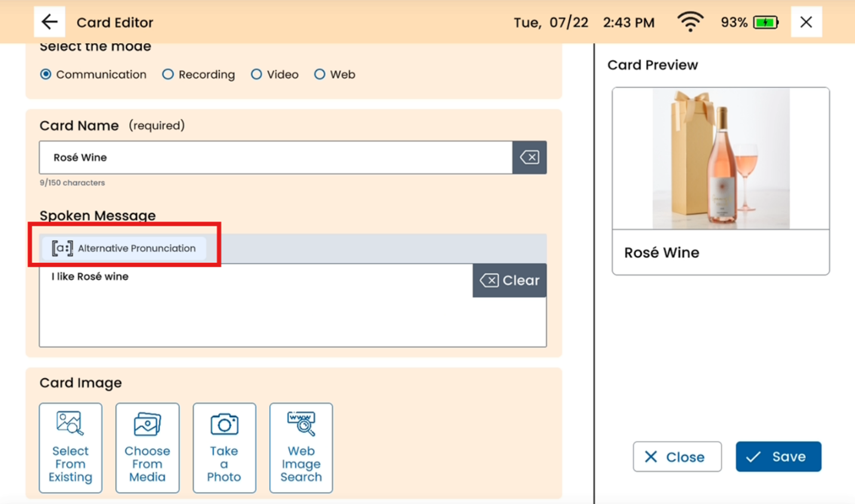The image size is (855, 504).
Task: Select the Communication mode radio button
Action: (46, 75)
